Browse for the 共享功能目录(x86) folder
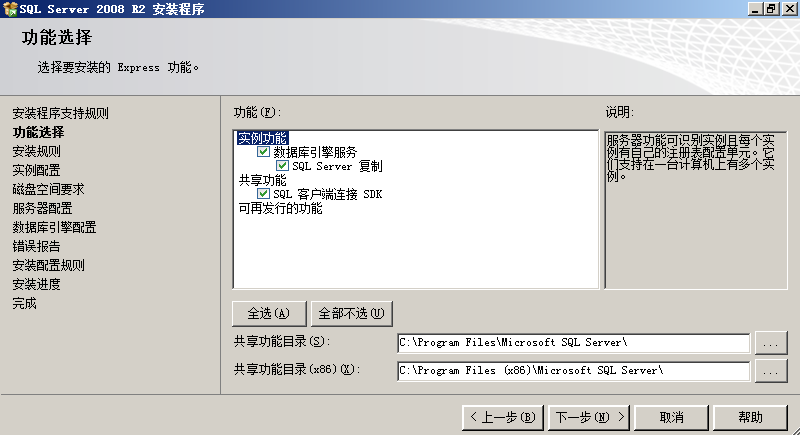Viewport: 800px width, 435px height. pos(770,371)
